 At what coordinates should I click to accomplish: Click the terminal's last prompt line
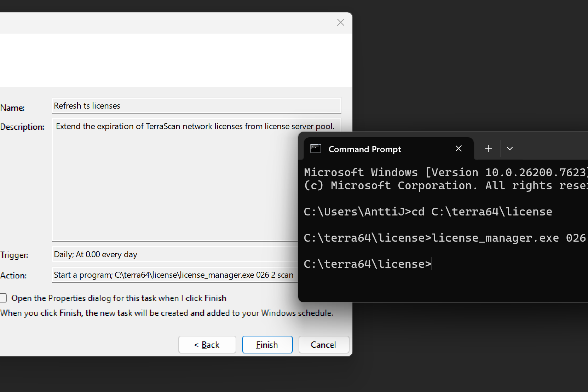pyautogui.click(x=367, y=264)
